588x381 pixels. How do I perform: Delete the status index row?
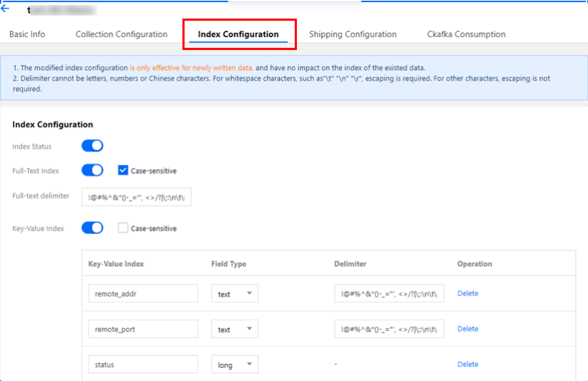(x=467, y=364)
